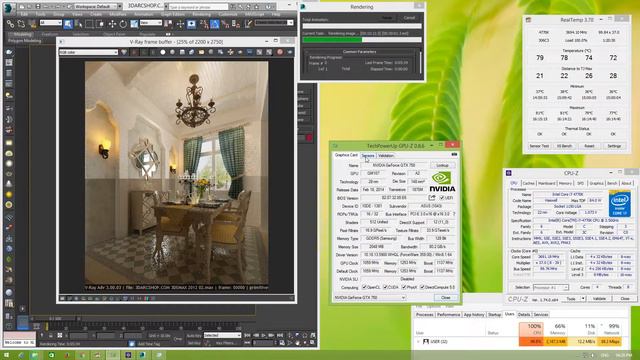The image size is (640, 360).
Task: Toggle the PhysX checkbox in GPU-Z
Action: pos(404,287)
